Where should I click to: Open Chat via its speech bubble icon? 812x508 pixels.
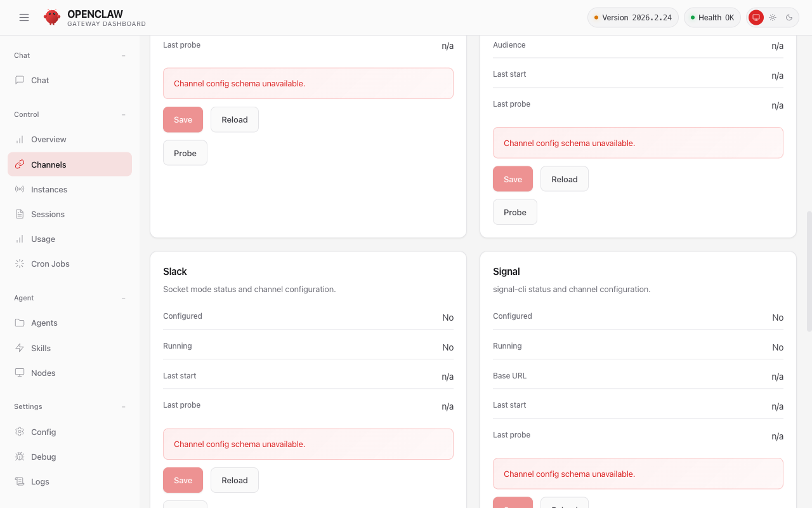(x=20, y=80)
